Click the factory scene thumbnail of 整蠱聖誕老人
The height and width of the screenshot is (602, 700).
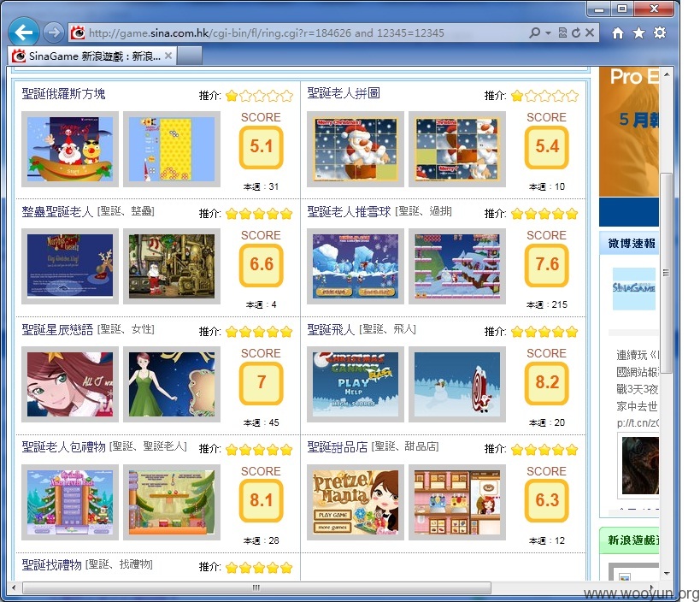point(172,266)
